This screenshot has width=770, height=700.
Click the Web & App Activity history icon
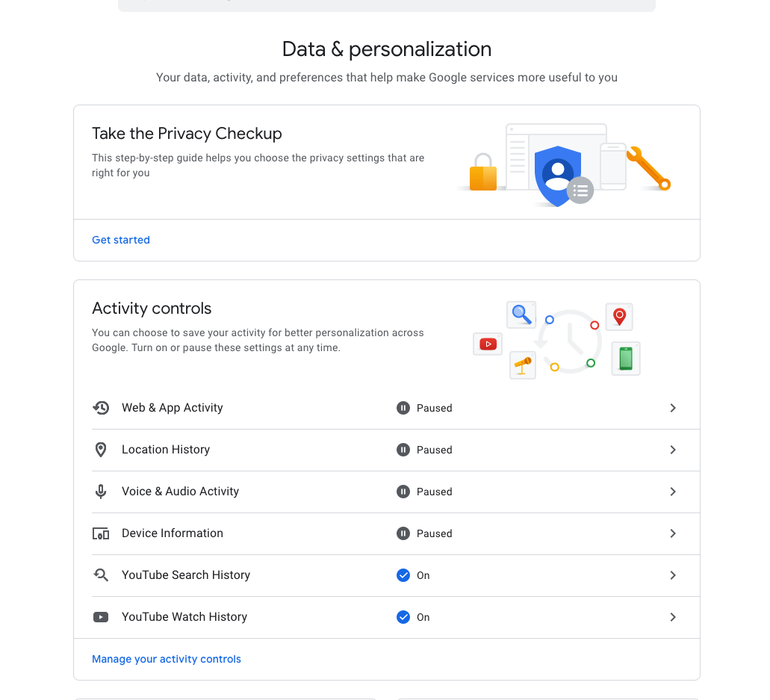(x=101, y=408)
